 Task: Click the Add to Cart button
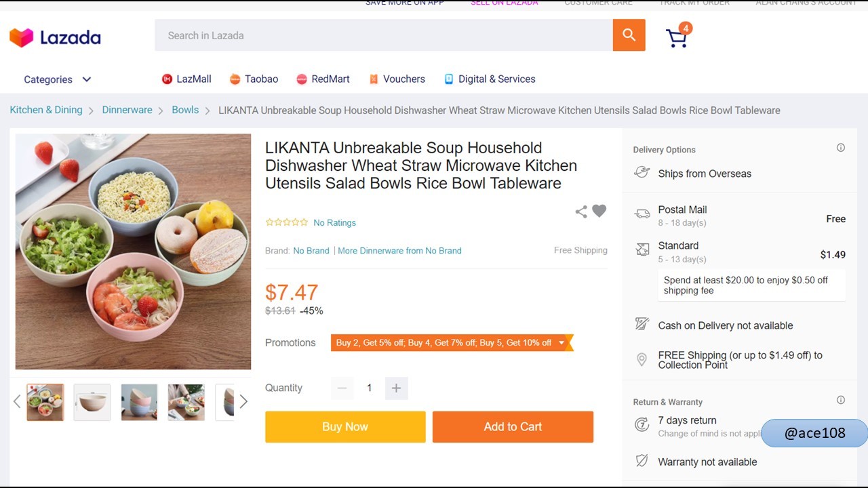[513, 427]
